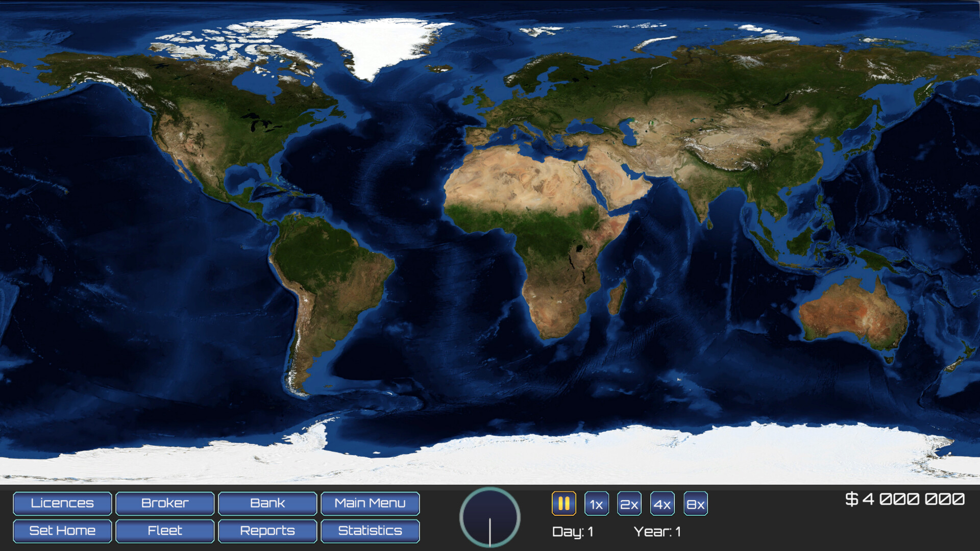Visit the Bank
980x551 pixels.
(x=267, y=503)
